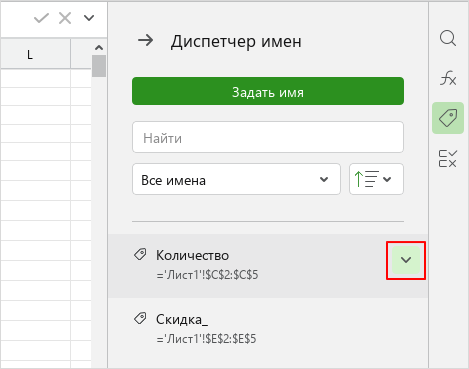
Task: Click the scrollbar up arrow
Action: tap(99, 48)
